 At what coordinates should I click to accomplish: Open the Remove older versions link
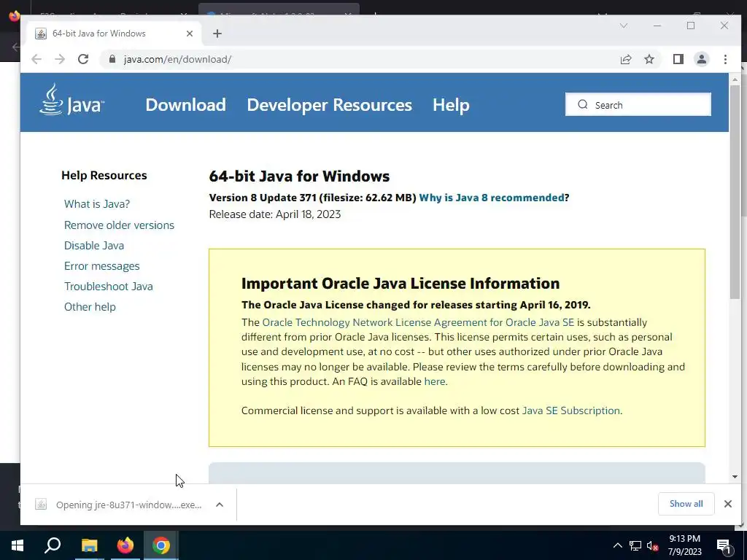(119, 225)
